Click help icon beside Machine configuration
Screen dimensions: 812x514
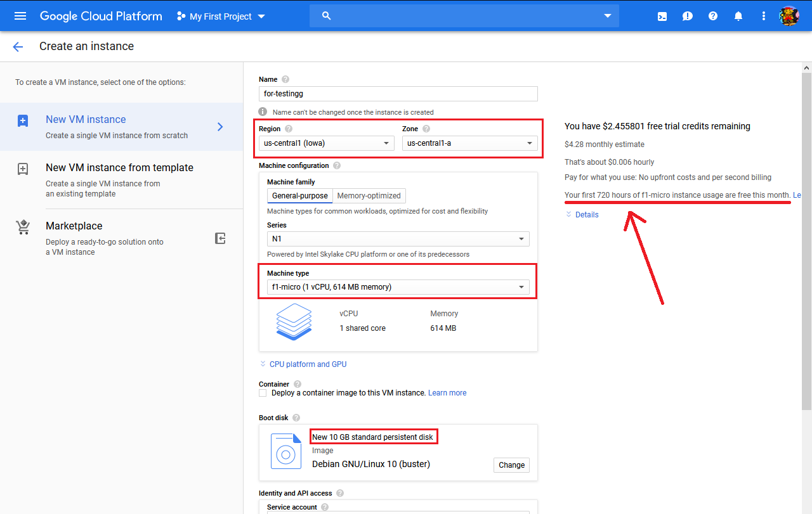337,165
